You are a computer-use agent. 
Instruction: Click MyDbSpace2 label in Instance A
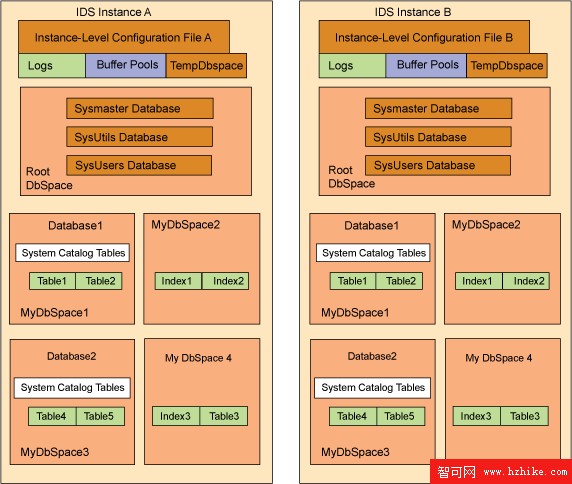pyautogui.click(x=186, y=225)
